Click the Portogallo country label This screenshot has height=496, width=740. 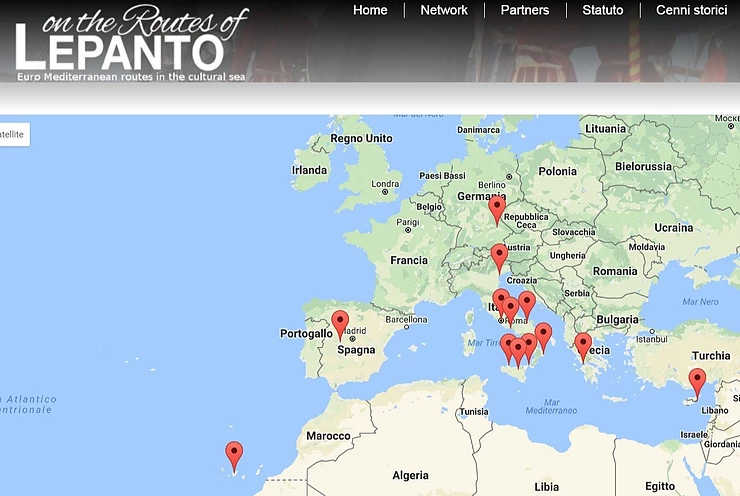[x=306, y=334]
